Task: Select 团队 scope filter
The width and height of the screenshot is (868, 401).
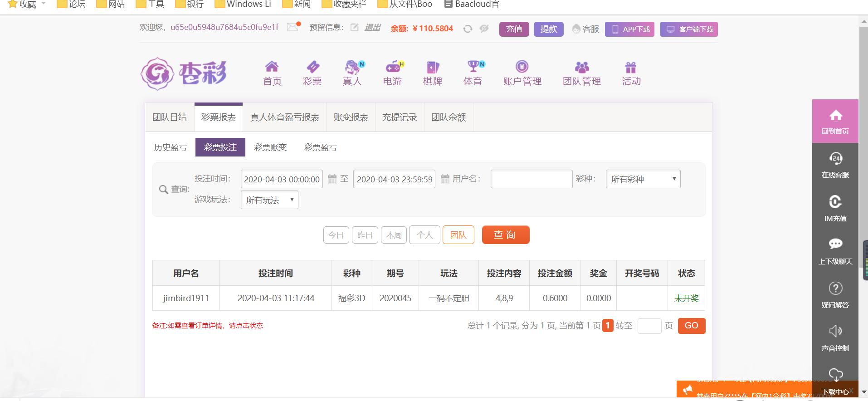Action: pyautogui.click(x=458, y=235)
